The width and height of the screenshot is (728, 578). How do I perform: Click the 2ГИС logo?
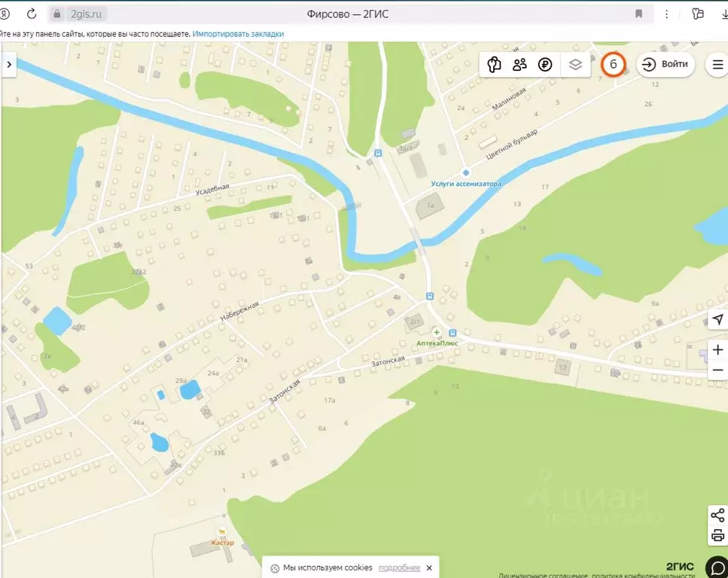coord(680,566)
